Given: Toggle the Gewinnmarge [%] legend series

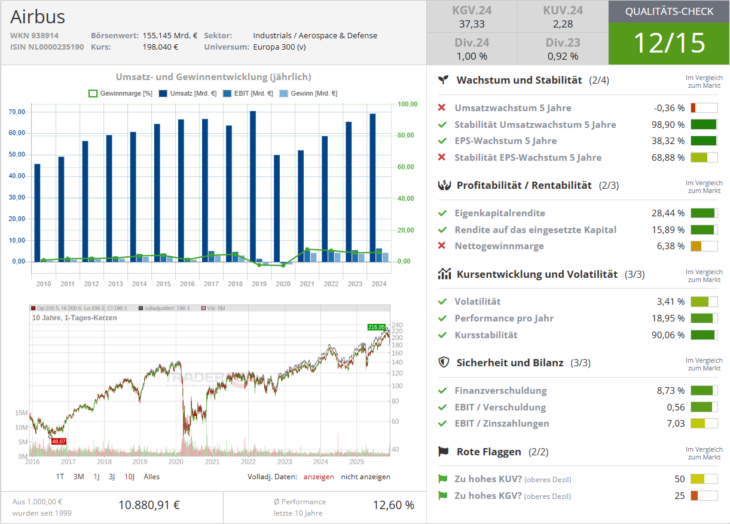Looking at the screenshot, I should [x=121, y=93].
